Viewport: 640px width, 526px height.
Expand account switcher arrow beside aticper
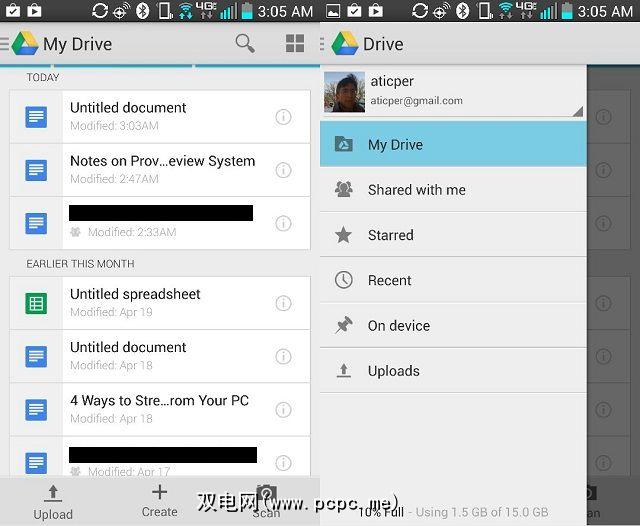pyautogui.click(x=578, y=111)
